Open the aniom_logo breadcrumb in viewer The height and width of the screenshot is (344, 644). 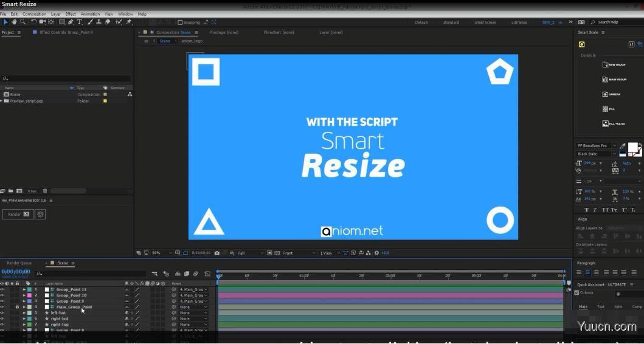click(192, 41)
